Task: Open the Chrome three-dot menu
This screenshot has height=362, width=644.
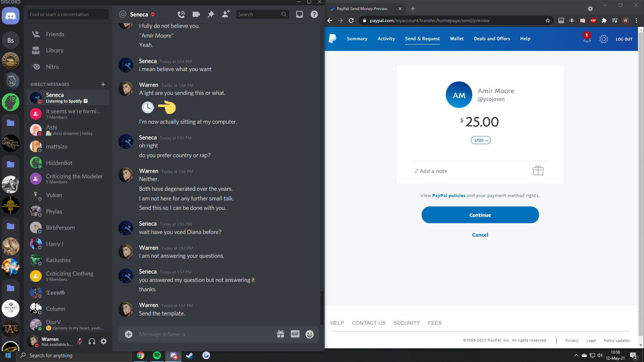Action: tap(636, 20)
